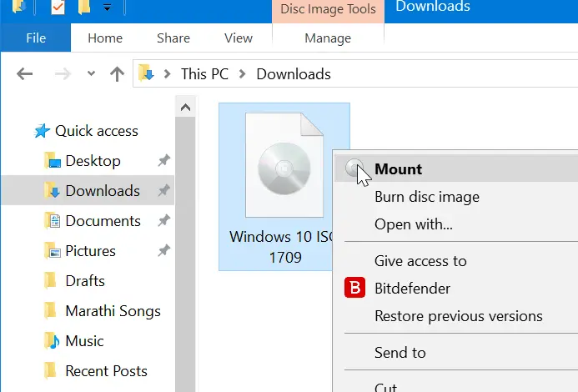Open the Give access to submenu
This screenshot has width=578, height=392.
[x=420, y=261]
